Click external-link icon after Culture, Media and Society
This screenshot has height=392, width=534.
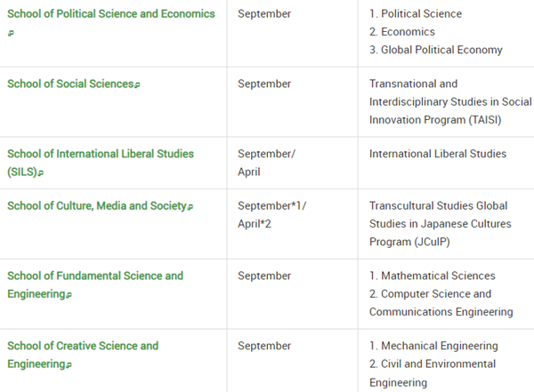pos(190,207)
